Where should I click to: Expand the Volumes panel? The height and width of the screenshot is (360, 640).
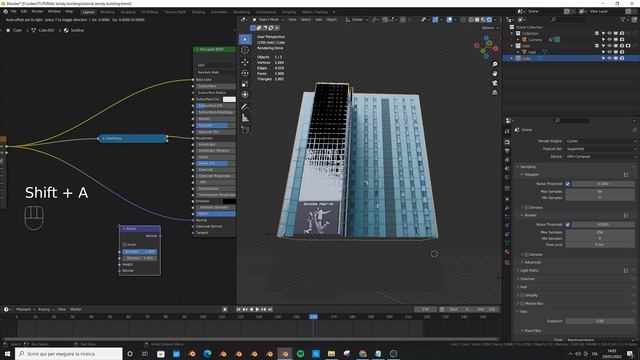(527, 279)
